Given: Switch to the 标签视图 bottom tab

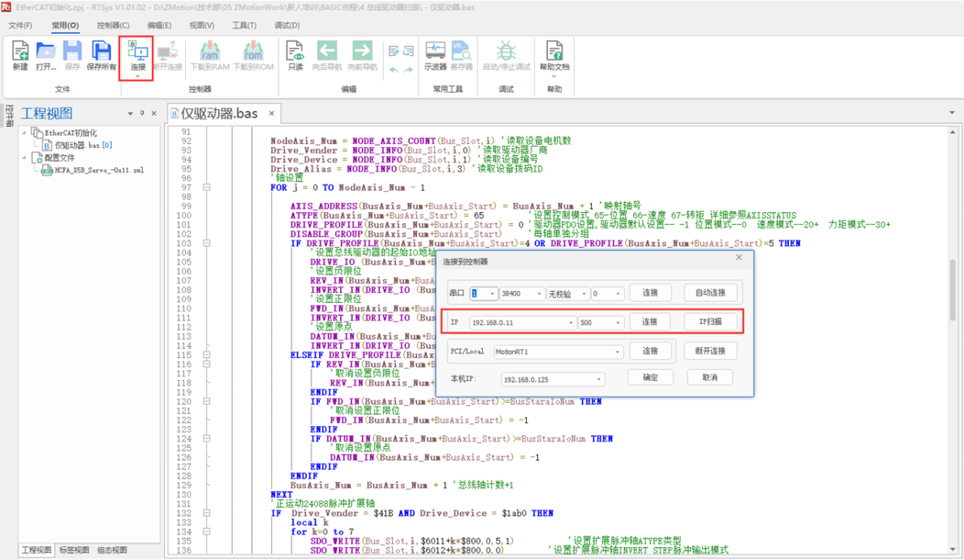Looking at the screenshot, I should tap(74, 550).
